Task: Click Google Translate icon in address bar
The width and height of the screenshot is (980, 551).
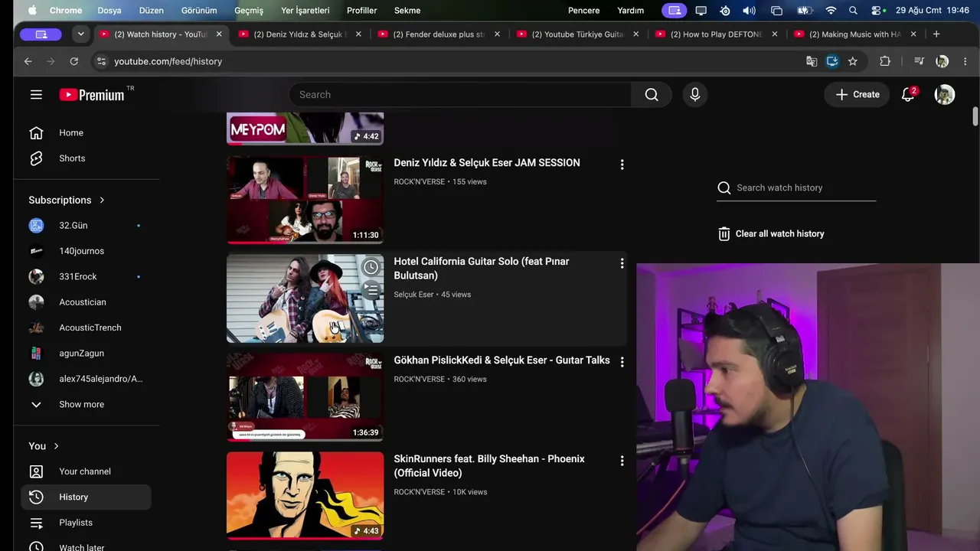Action: 812,61
